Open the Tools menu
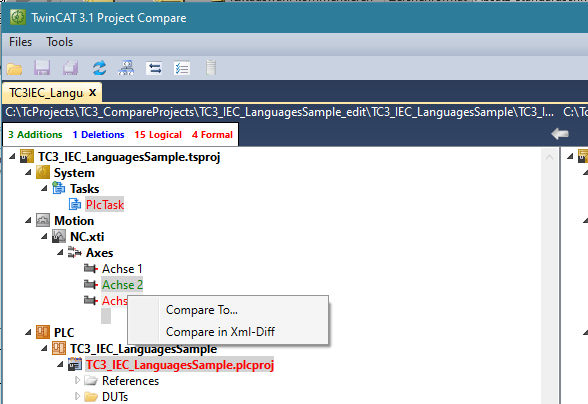Screen dimensions: 588x404 tap(59, 42)
